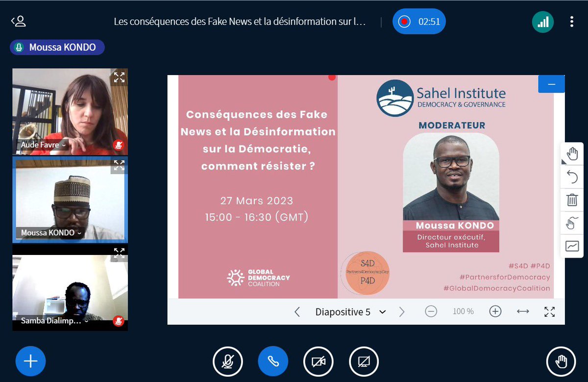
Task: Click the raise hand button
Action: [x=561, y=362]
